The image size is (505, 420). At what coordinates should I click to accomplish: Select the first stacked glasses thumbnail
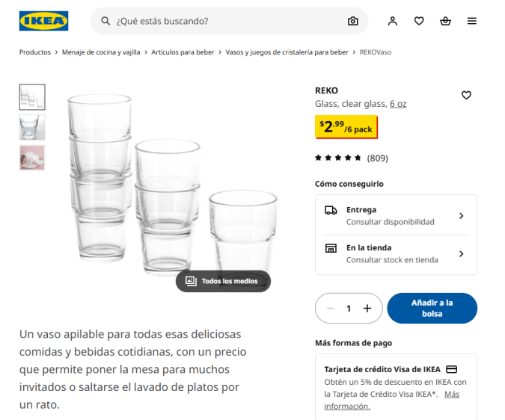[x=32, y=97]
